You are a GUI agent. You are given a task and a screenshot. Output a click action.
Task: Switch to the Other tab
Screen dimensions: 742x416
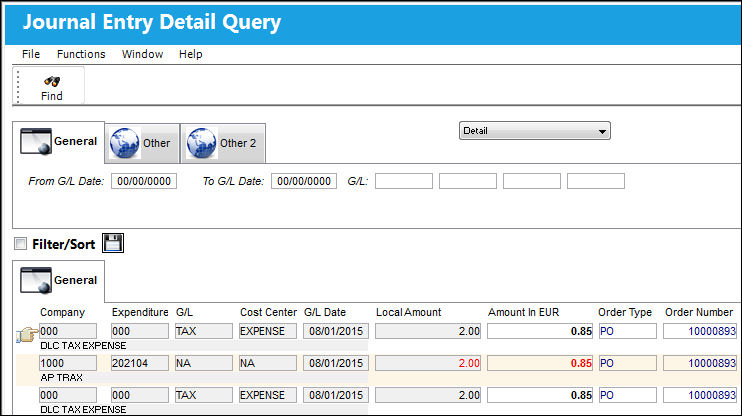click(x=142, y=143)
